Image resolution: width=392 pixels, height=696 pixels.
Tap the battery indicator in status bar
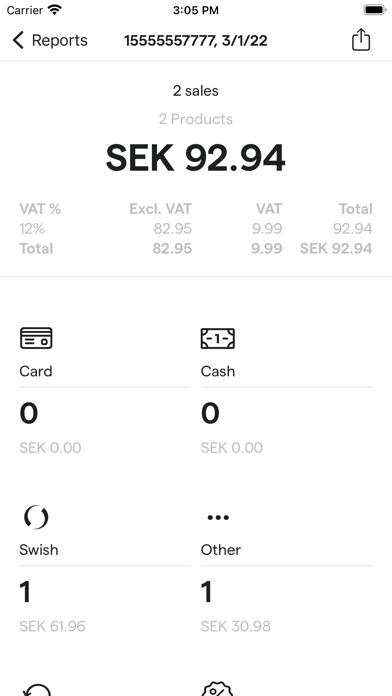coord(374,9)
